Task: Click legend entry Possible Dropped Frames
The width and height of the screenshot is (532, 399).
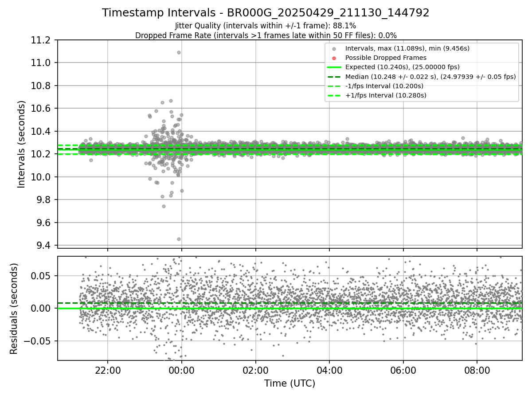Action: (x=386, y=58)
